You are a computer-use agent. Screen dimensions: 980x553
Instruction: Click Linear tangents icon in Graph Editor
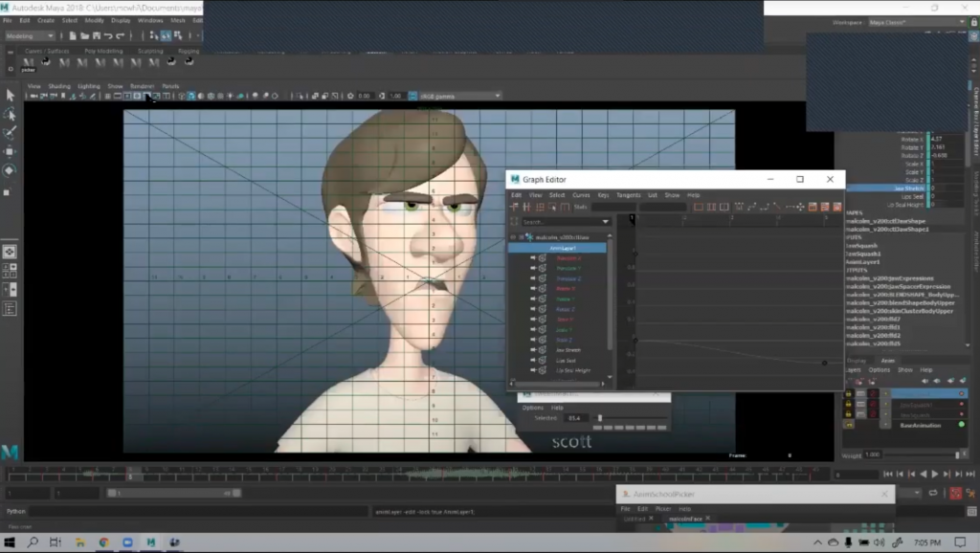[777, 207]
